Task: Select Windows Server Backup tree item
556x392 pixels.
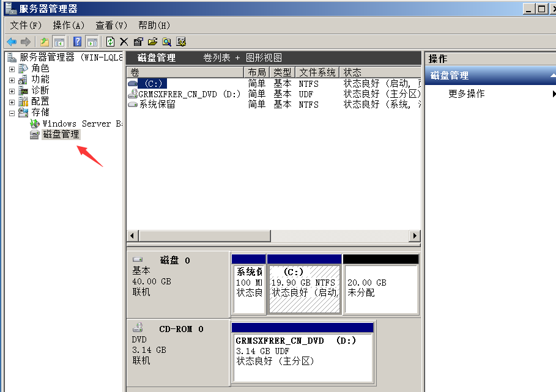Action: tap(82, 124)
